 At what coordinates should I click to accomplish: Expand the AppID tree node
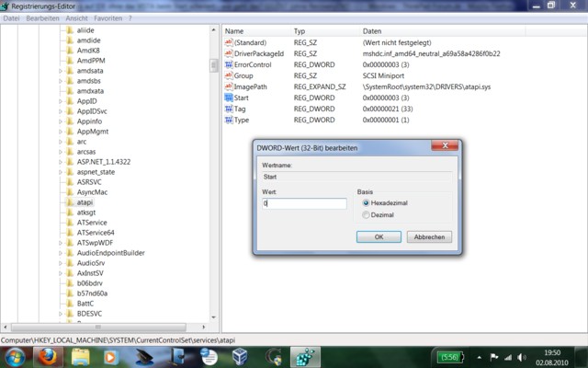tap(61, 101)
